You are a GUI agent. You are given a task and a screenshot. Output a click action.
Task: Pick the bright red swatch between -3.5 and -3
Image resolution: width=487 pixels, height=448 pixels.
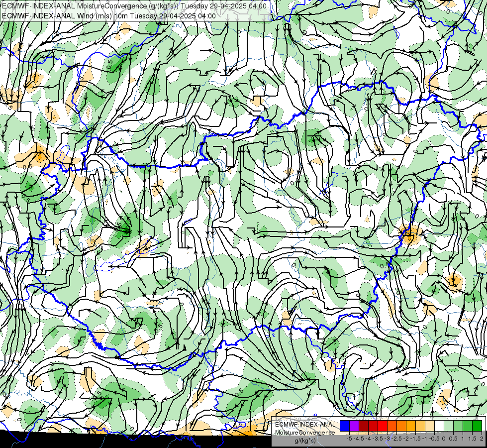(x=383, y=426)
